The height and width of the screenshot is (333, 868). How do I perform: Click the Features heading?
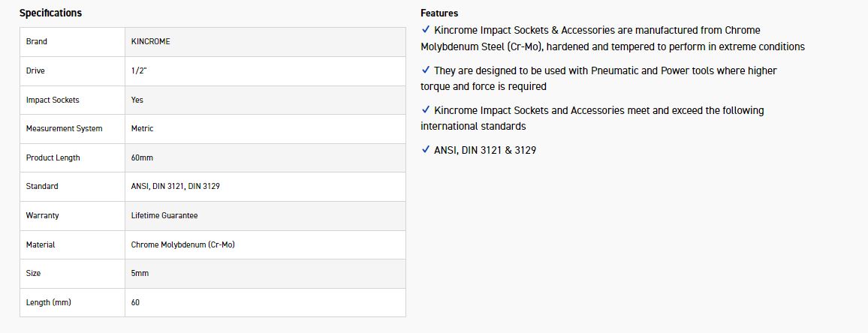point(439,13)
